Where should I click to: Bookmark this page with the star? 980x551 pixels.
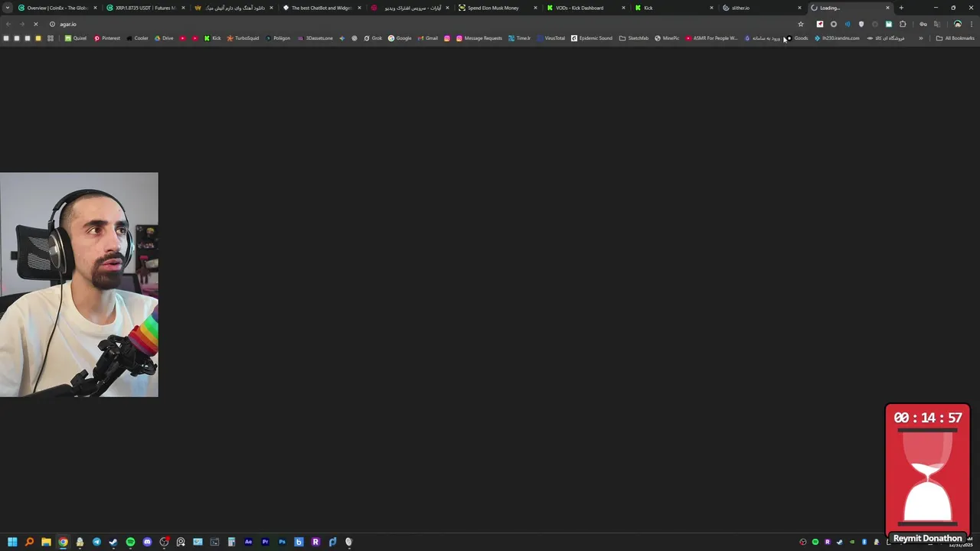(x=801, y=24)
